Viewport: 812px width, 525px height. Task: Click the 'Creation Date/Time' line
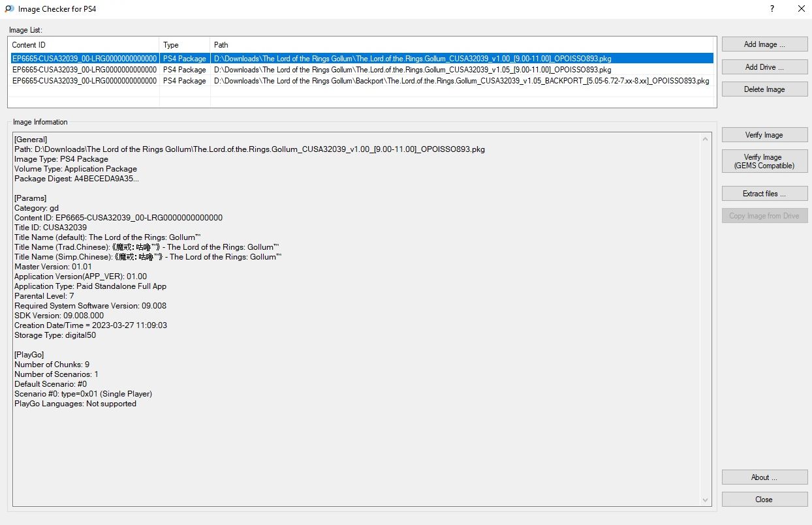(91, 325)
